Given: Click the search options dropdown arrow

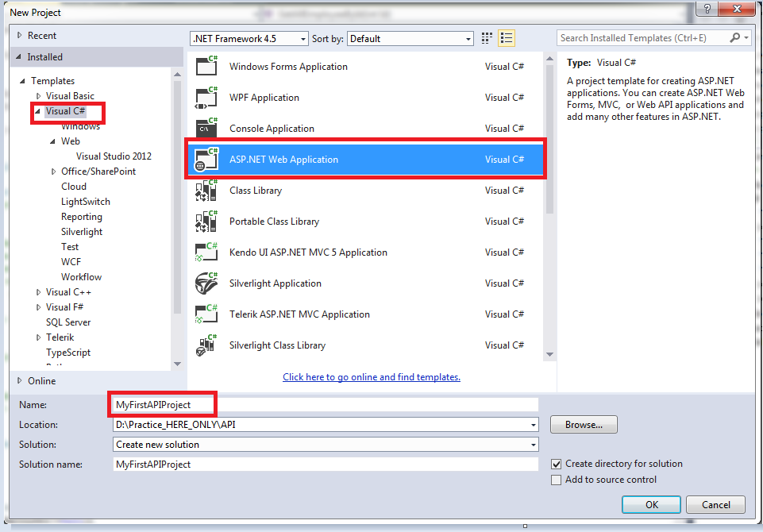Looking at the screenshot, I should pos(746,37).
